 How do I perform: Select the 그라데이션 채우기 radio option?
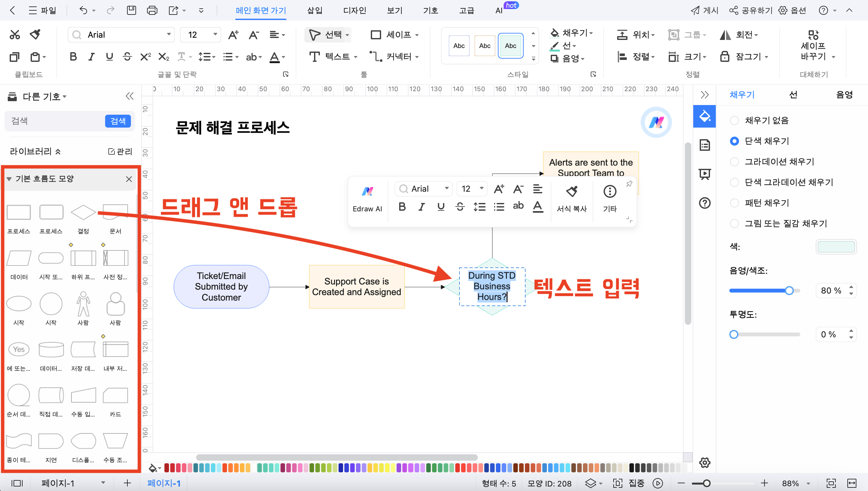(x=734, y=161)
